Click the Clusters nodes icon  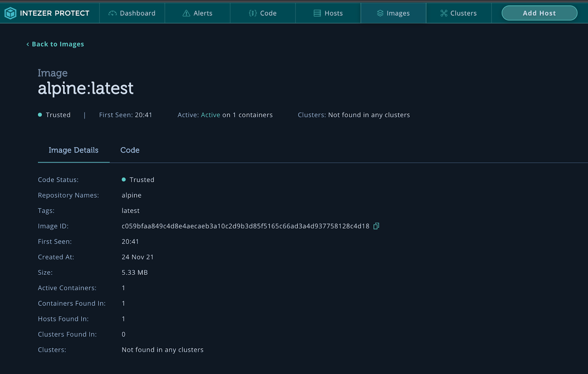444,13
